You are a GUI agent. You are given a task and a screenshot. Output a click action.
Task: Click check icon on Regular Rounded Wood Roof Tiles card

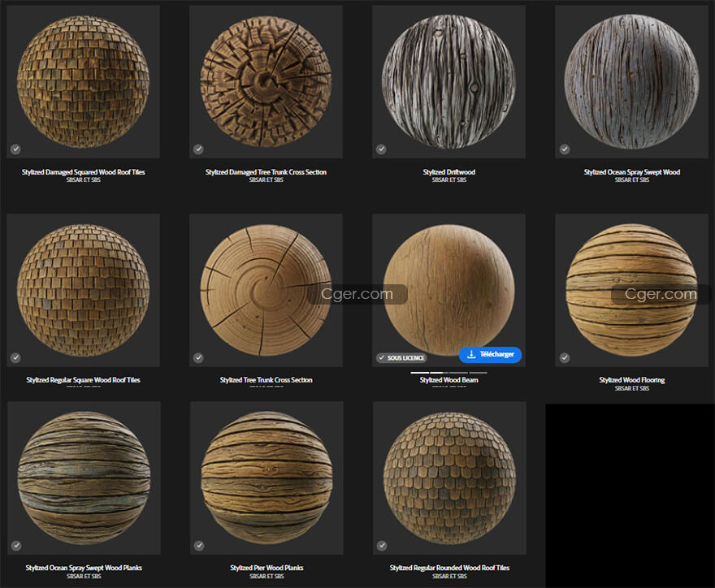tap(382, 546)
